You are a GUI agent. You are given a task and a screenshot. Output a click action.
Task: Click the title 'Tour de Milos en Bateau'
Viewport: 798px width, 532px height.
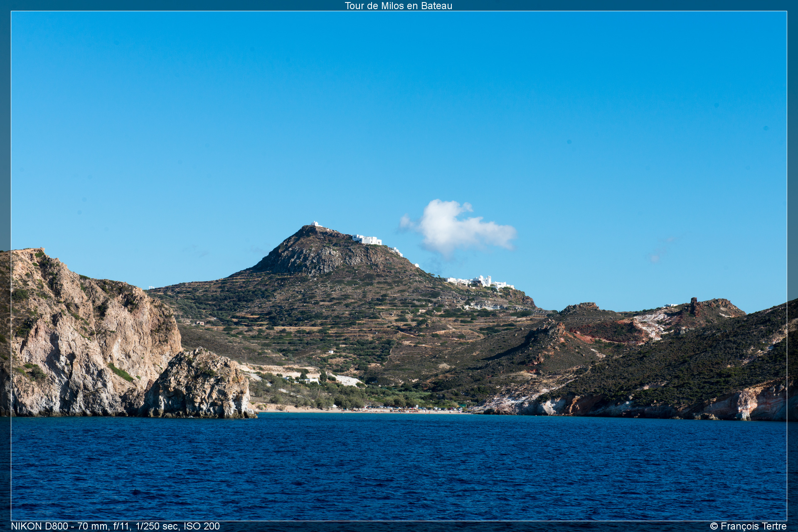point(398,6)
